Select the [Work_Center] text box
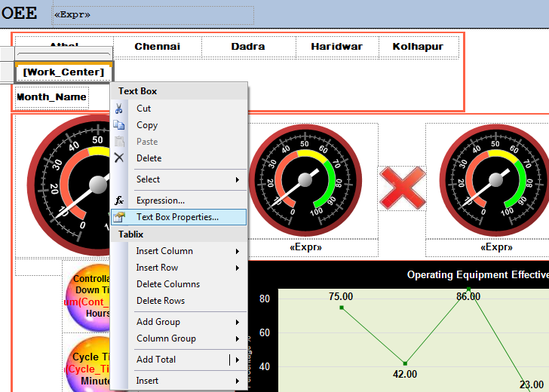 point(63,72)
